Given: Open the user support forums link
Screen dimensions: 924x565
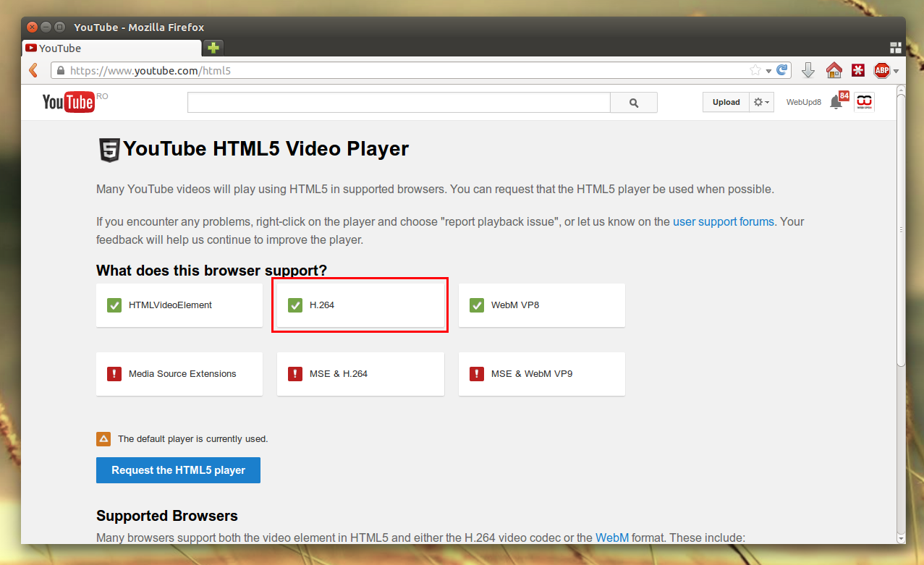Looking at the screenshot, I should pos(724,221).
